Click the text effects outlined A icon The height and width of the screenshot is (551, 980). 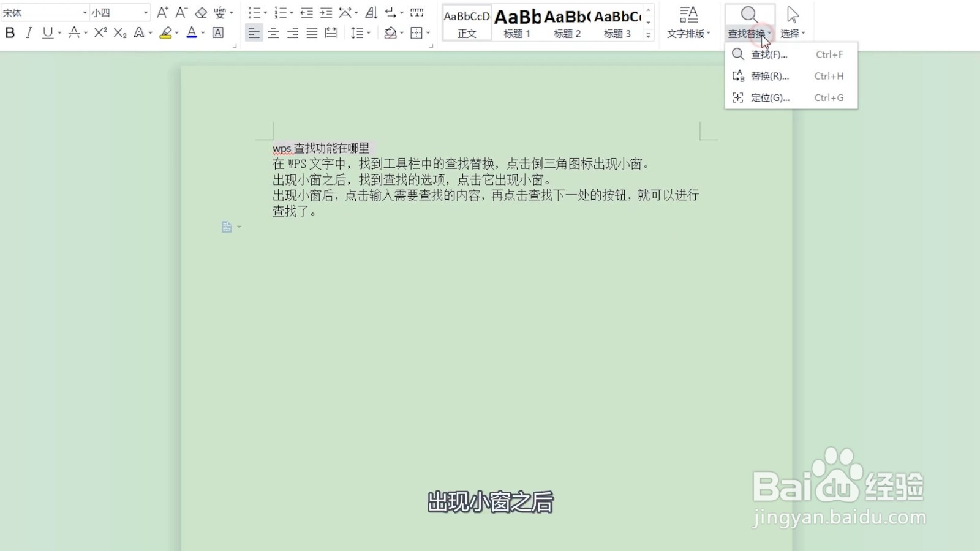point(139,33)
